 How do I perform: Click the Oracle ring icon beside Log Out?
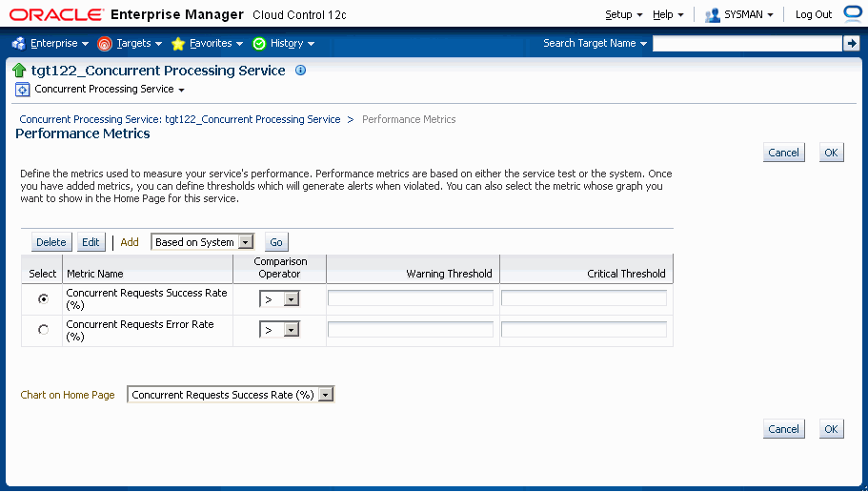tap(853, 14)
